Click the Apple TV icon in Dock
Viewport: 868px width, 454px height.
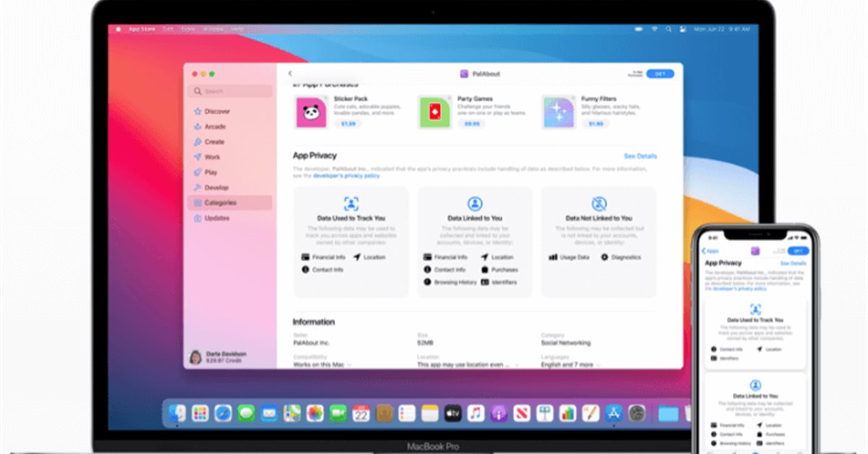[x=453, y=413]
